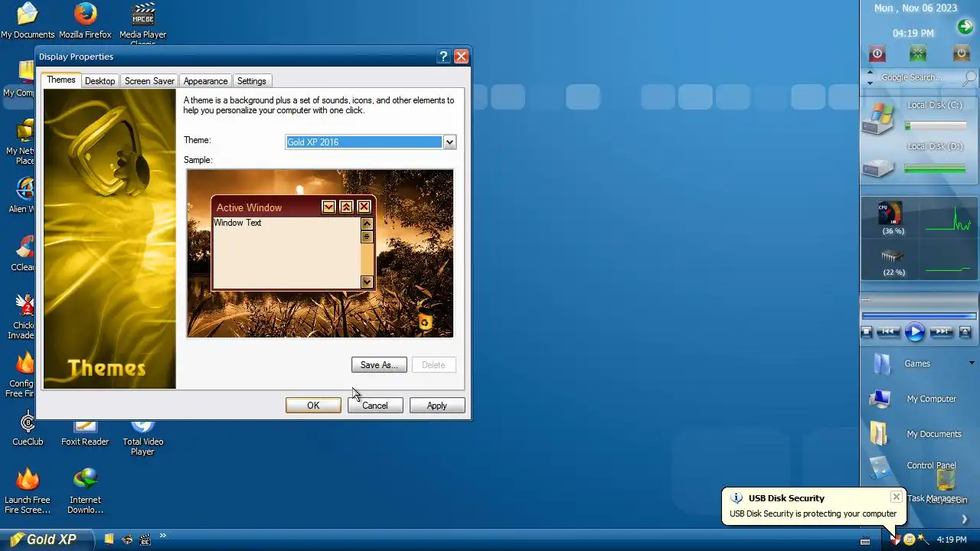Click the eject button in sidebar player

point(965,331)
